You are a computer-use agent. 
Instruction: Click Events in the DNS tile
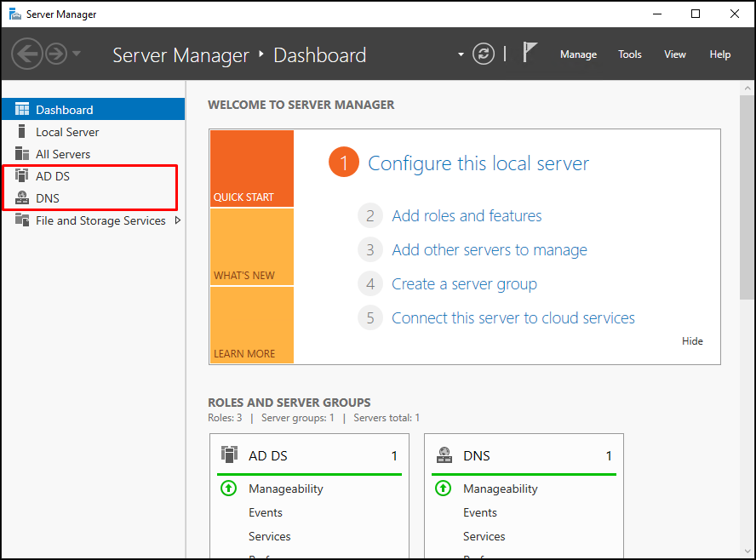point(480,512)
